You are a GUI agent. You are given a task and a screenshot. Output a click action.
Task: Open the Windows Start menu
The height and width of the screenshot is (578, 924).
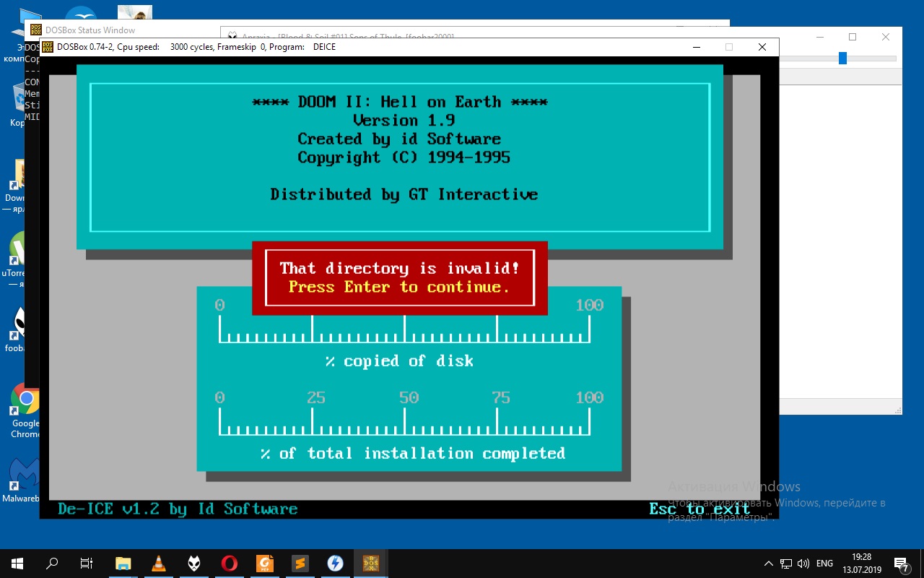click(x=17, y=564)
